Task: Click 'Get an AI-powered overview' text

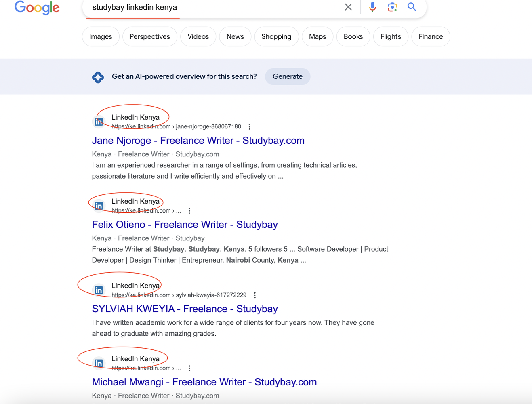Action: click(184, 77)
